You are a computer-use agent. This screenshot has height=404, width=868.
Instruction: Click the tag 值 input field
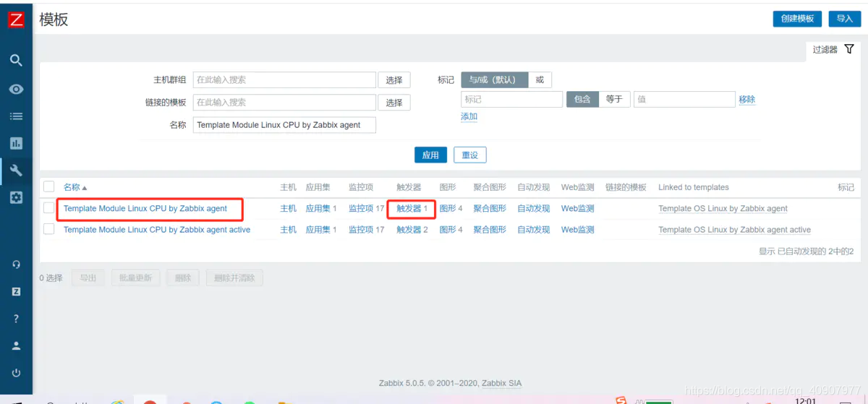684,99
